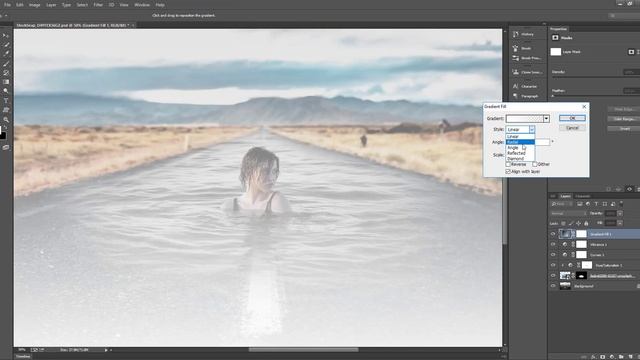Image resolution: width=640 pixels, height=360 pixels.
Task: Click lock image pixels brush icon
Action: [571, 223]
